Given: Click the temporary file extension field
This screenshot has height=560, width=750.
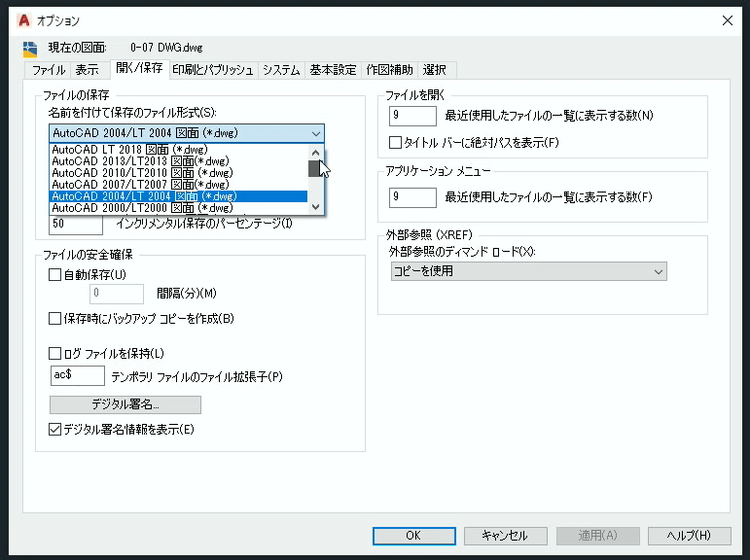Looking at the screenshot, I should (78, 375).
